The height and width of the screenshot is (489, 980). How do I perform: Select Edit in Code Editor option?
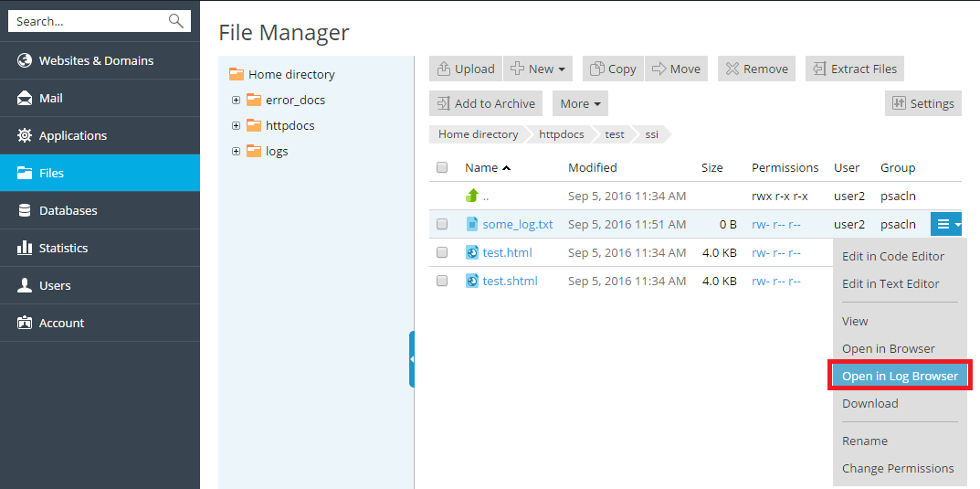coord(892,256)
